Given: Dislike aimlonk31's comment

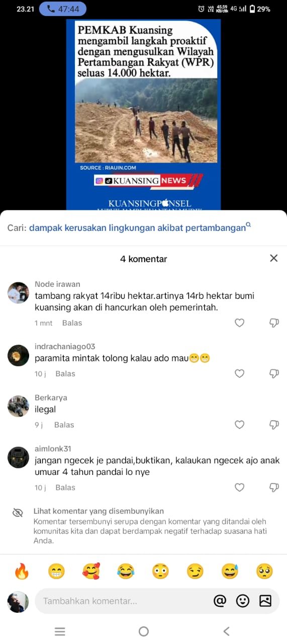Looking at the screenshot, I should pyautogui.click(x=274, y=488).
